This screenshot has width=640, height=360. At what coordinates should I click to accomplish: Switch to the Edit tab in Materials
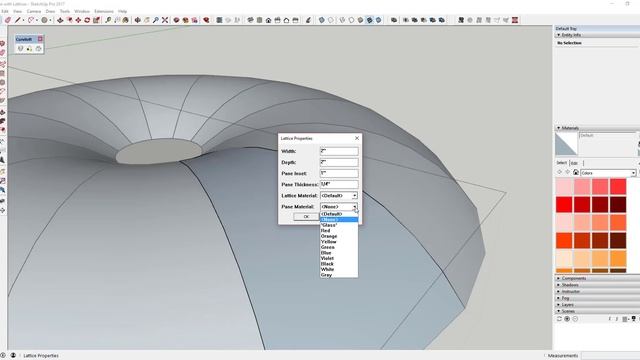point(575,163)
